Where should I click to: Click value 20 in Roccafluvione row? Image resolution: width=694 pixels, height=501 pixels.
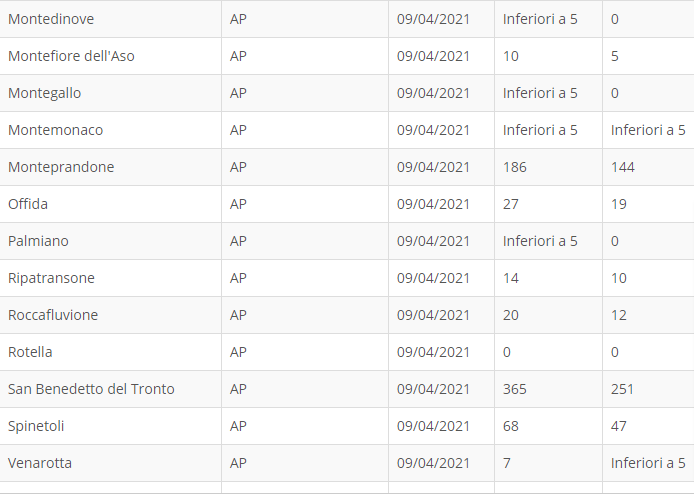511,315
